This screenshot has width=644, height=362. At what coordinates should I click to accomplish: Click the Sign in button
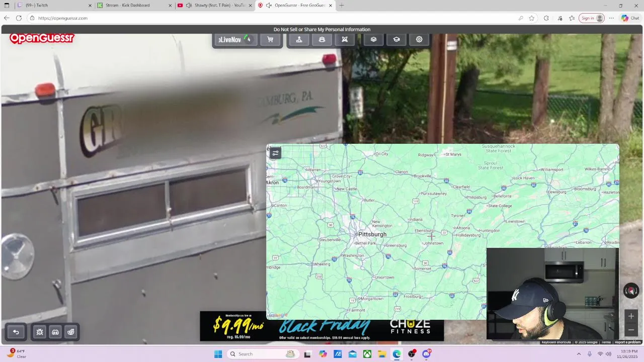point(591,18)
